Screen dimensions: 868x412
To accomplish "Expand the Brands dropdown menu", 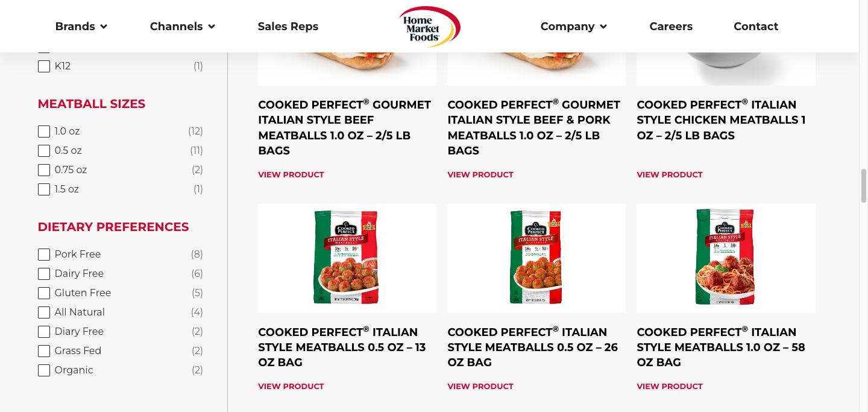I will coord(81,27).
